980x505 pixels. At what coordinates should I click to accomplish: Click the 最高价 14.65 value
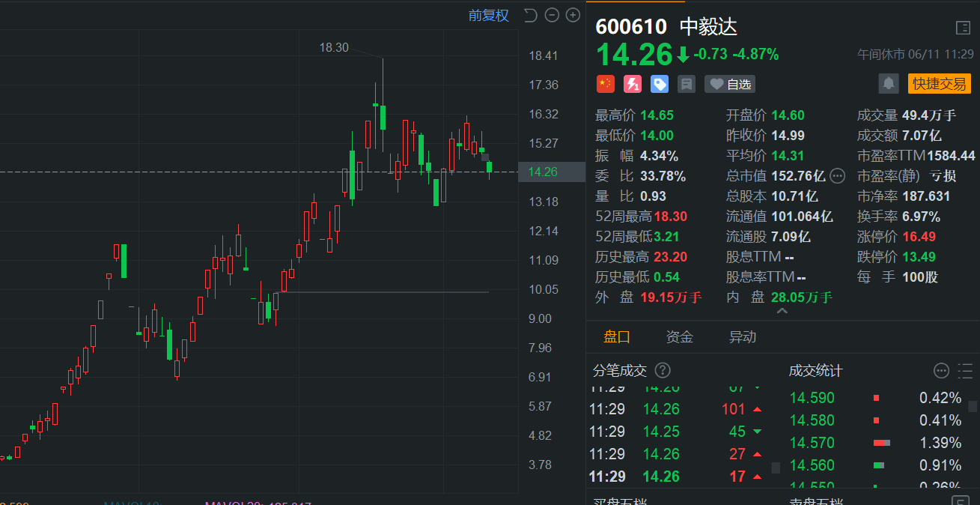(657, 115)
